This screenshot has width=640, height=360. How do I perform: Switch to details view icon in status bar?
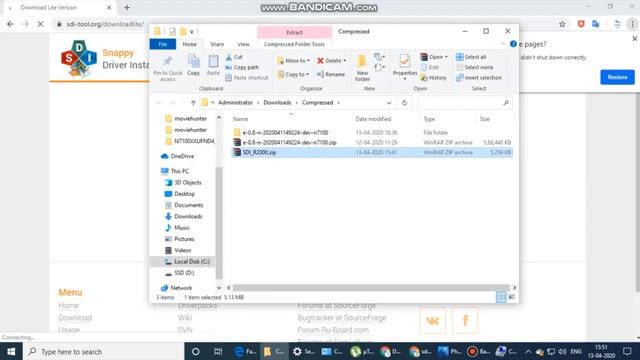tap(501, 297)
